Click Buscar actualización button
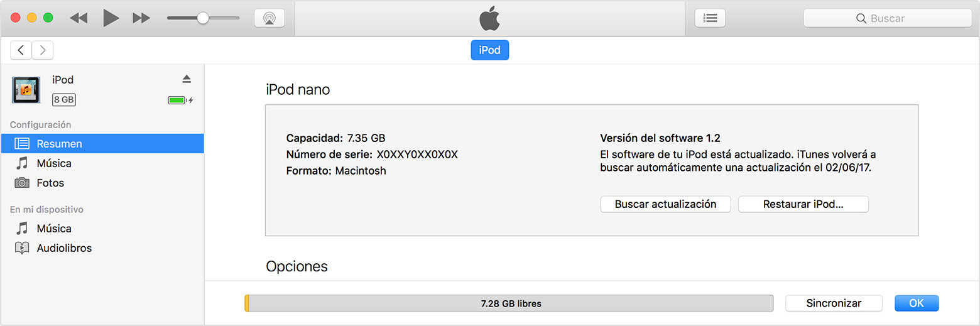Viewport: 980px width, 326px height. tap(665, 204)
